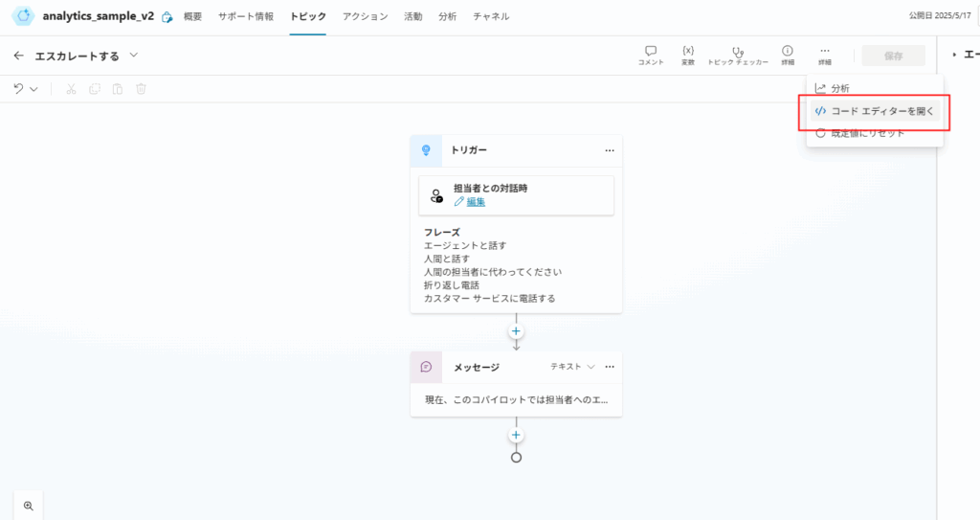Open トリガー node three-dot menu

610,150
